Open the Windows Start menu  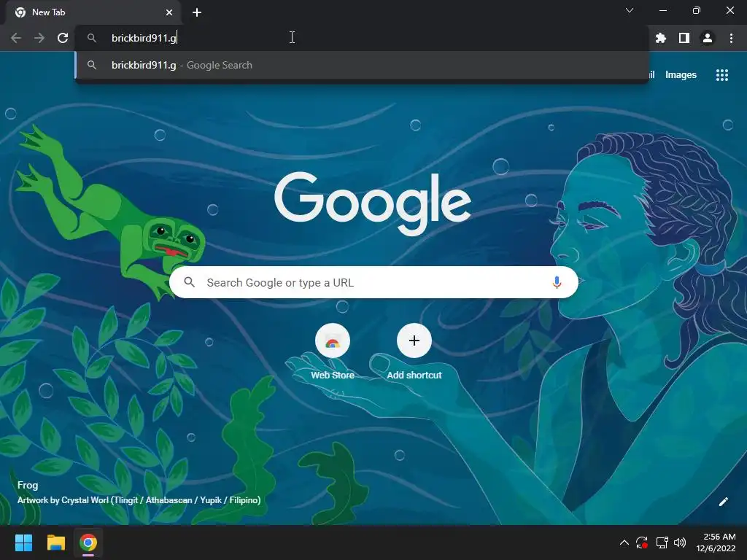click(23, 542)
